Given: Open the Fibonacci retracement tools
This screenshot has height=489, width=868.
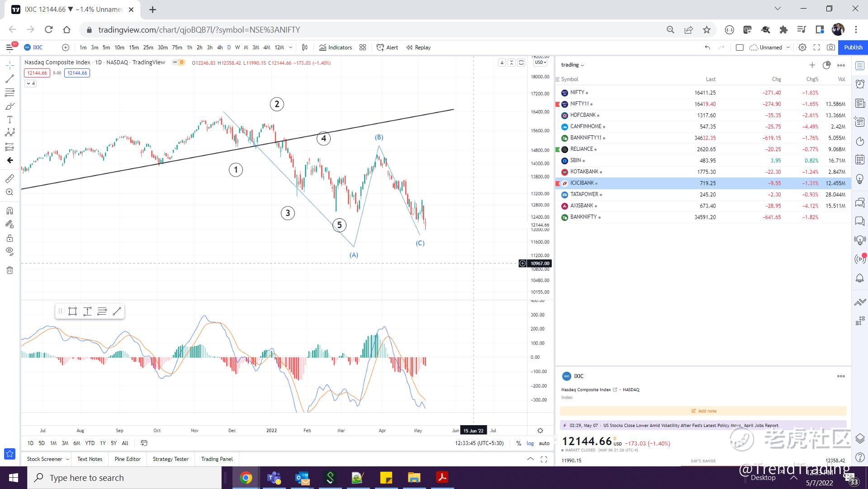Looking at the screenshot, I should click(x=9, y=92).
